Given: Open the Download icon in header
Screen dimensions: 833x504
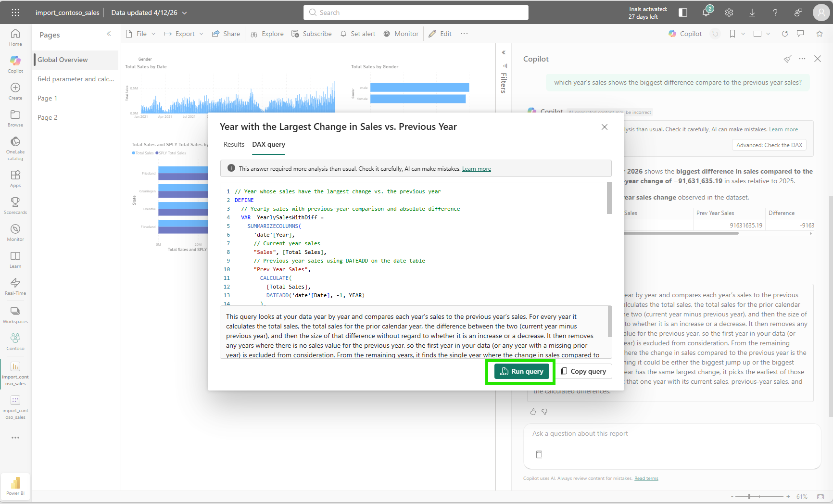Looking at the screenshot, I should (x=752, y=13).
